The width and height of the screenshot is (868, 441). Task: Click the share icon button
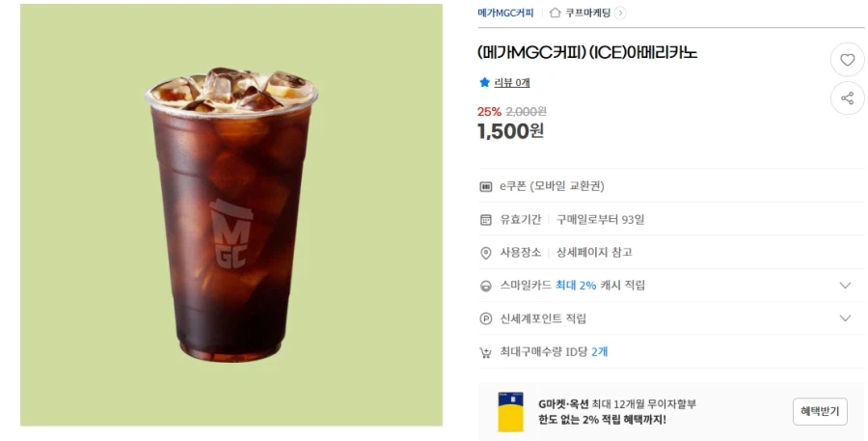pyautogui.click(x=847, y=98)
